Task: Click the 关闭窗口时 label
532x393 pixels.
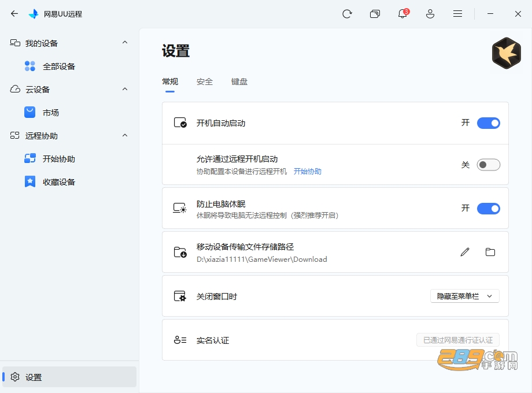Action: click(x=217, y=296)
